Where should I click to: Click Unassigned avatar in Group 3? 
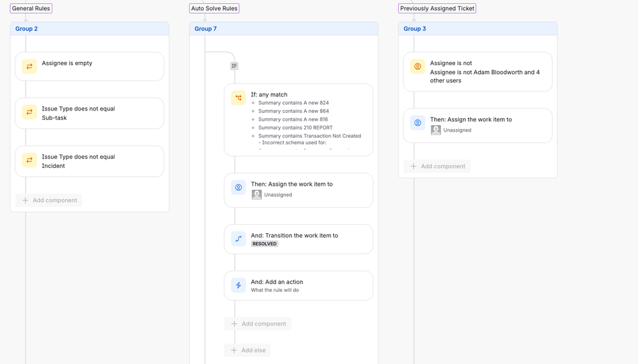pos(436,130)
